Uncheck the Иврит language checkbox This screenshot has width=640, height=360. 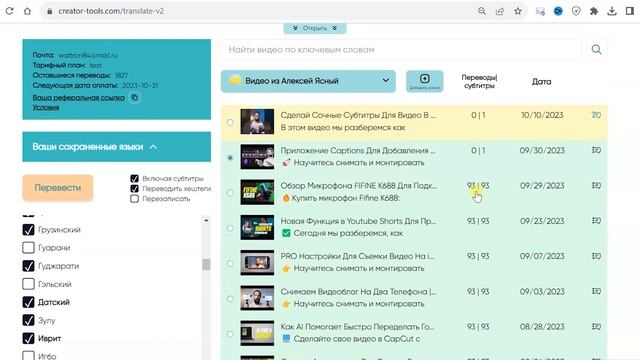[28, 338]
